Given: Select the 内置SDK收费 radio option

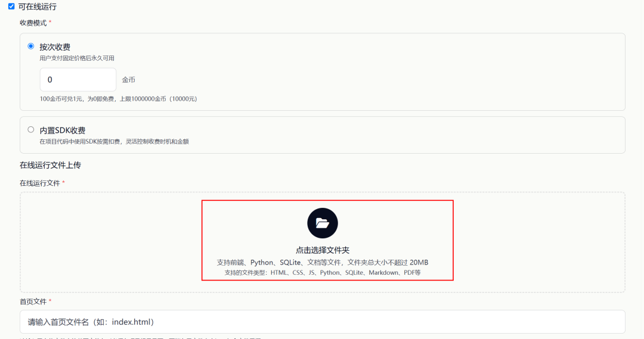Looking at the screenshot, I should click(x=31, y=130).
